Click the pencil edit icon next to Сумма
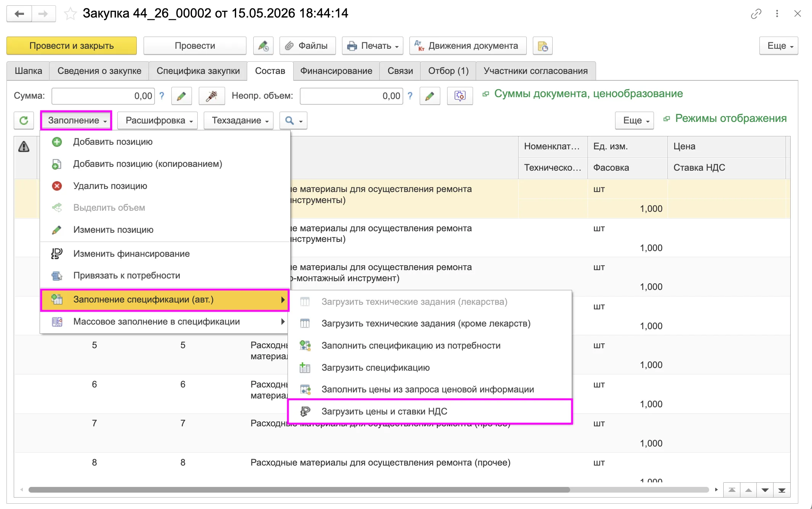The height and width of the screenshot is (509, 812). (181, 96)
